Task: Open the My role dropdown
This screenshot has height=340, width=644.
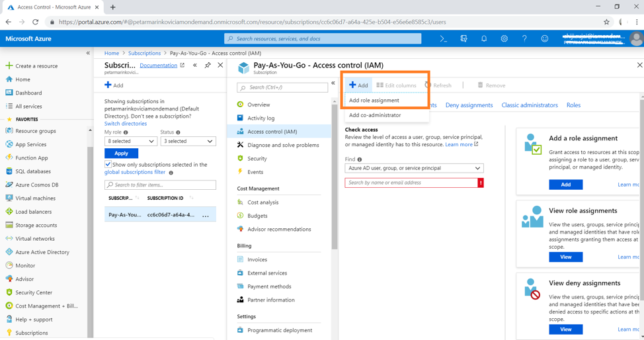Action: (x=130, y=141)
